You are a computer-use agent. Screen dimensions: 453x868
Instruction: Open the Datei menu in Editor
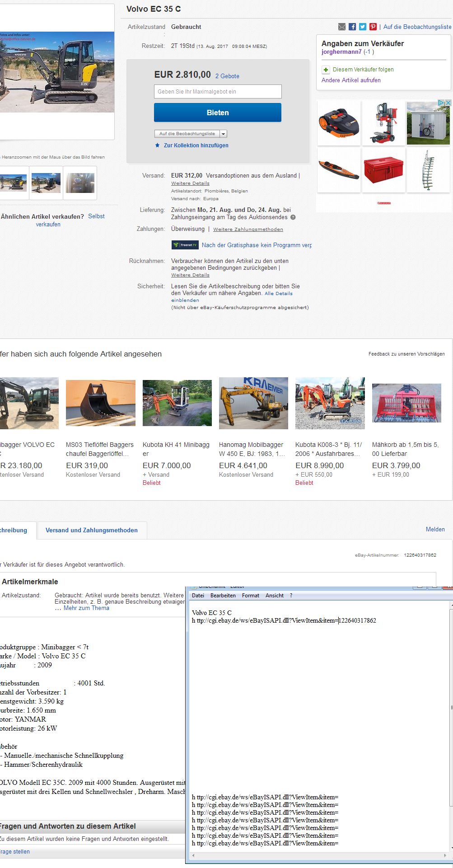point(198,596)
